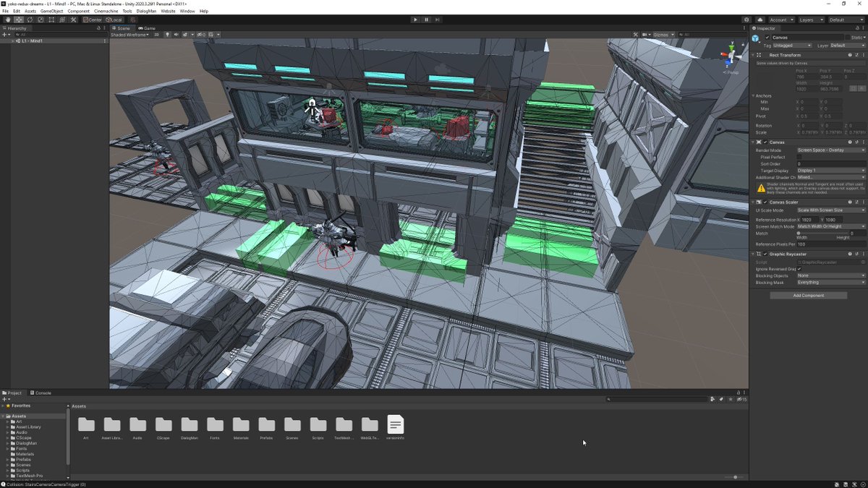
Task: Select the Transform tool
Action: [61, 20]
